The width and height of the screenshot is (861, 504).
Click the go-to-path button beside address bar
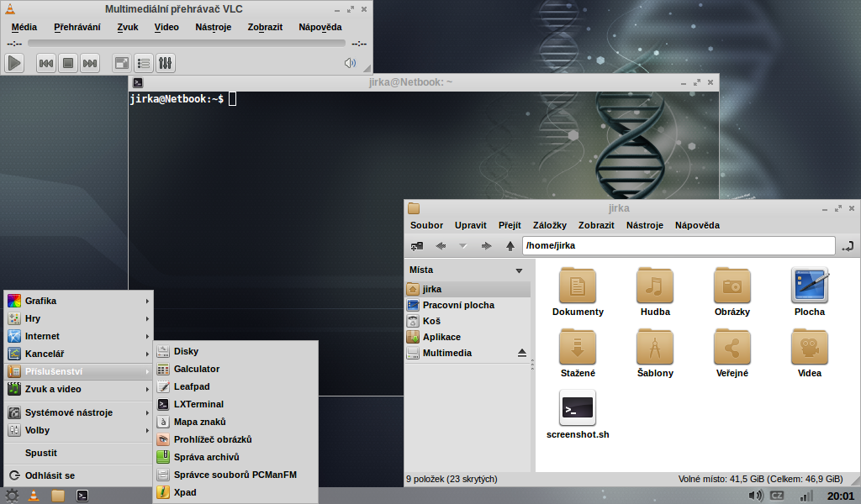point(848,246)
